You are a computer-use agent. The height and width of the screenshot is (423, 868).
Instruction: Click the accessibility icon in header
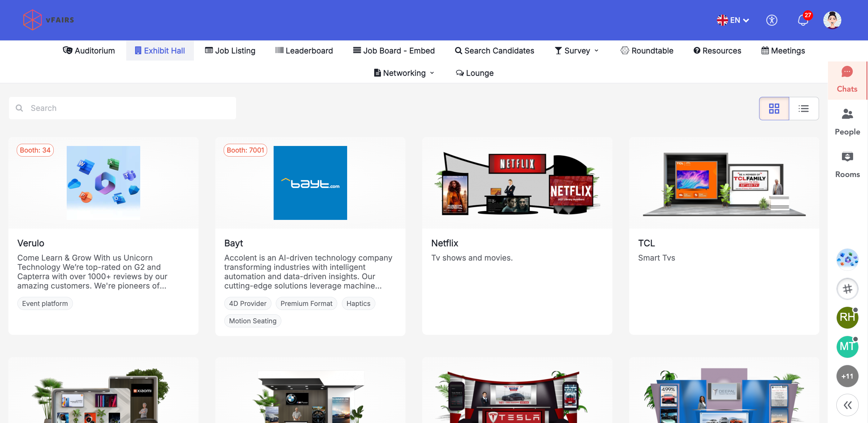[x=772, y=20]
